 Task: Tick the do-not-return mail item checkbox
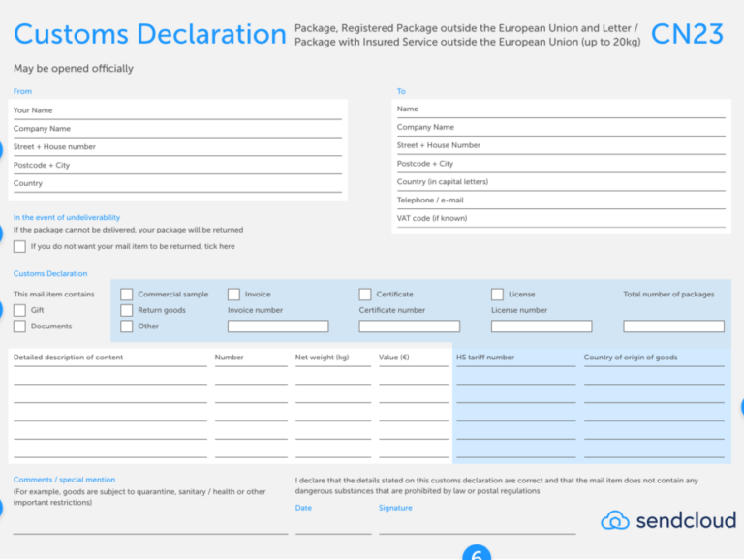19,246
